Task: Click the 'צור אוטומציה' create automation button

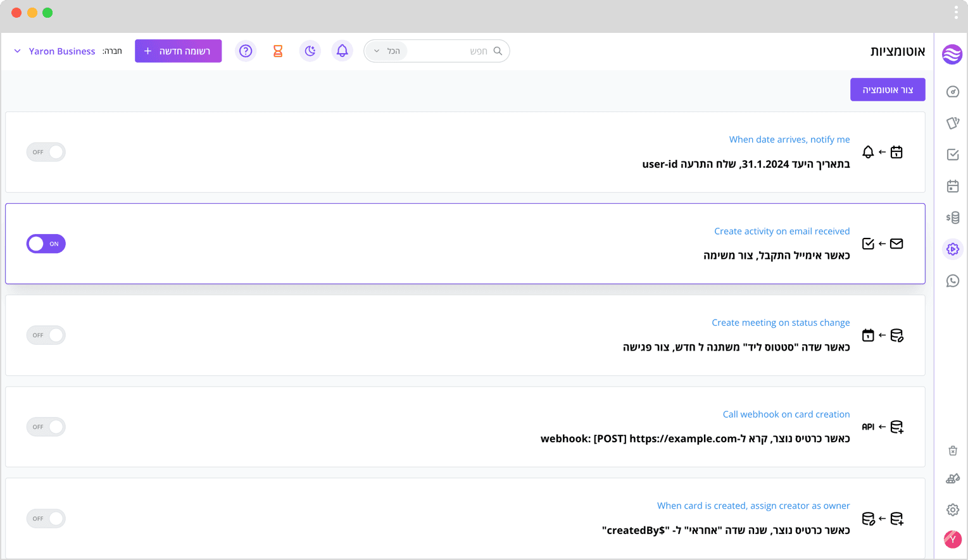Action: [888, 90]
